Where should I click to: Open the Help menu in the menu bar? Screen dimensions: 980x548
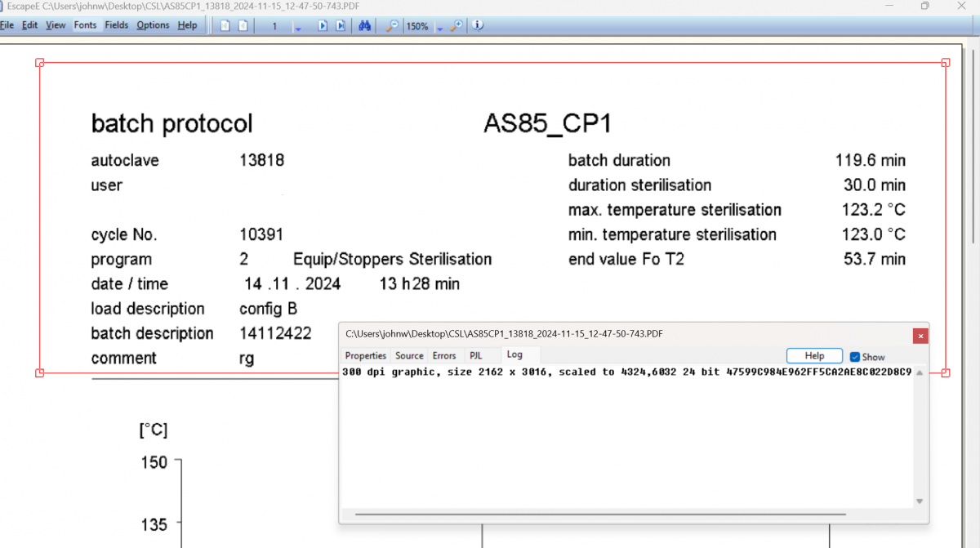pyautogui.click(x=187, y=25)
